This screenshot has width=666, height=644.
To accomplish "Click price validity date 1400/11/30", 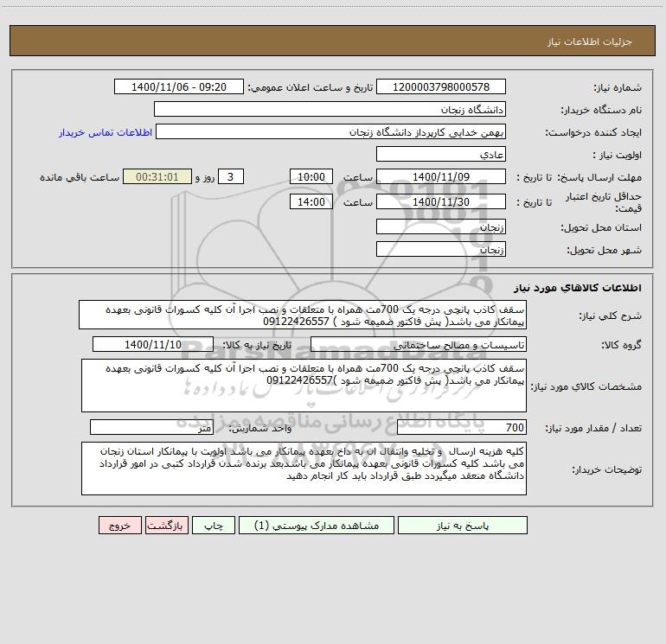I will 441,201.
